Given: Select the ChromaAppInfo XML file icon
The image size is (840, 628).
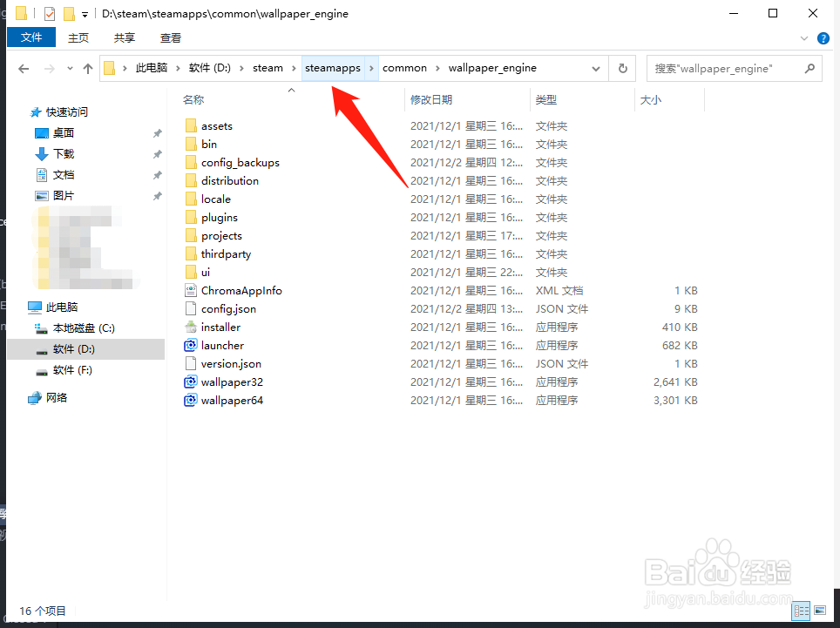Looking at the screenshot, I should tap(190, 291).
